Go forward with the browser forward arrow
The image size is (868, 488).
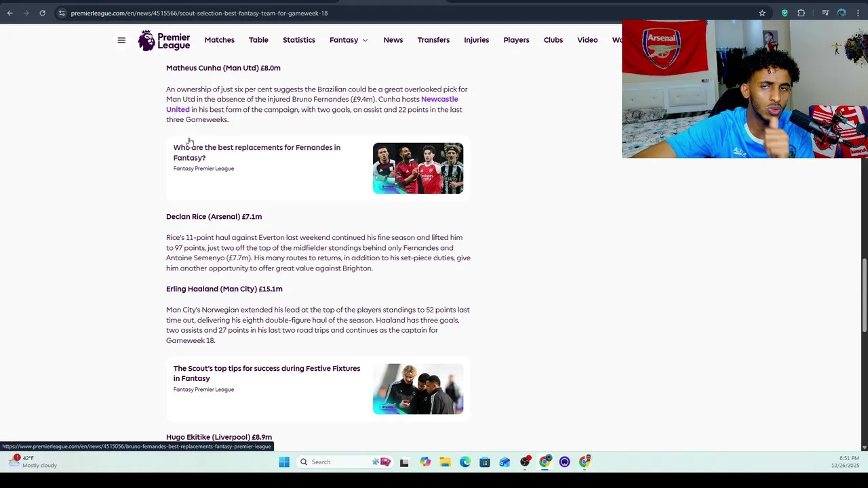click(x=26, y=13)
